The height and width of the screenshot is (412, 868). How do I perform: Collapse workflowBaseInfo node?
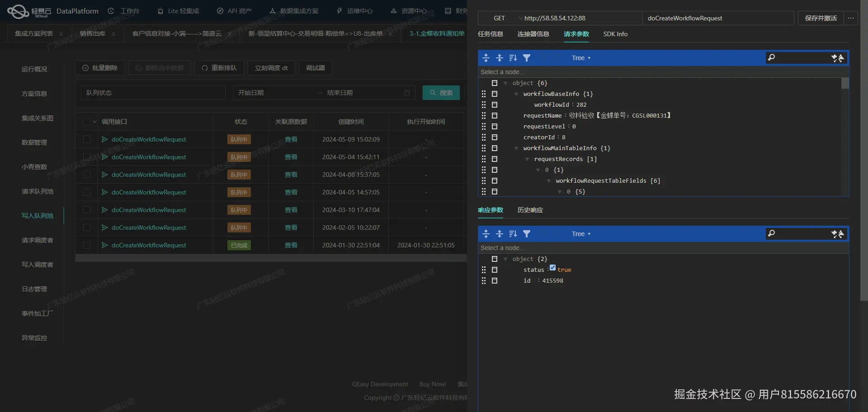pyautogui.click(x=516, y=94)
